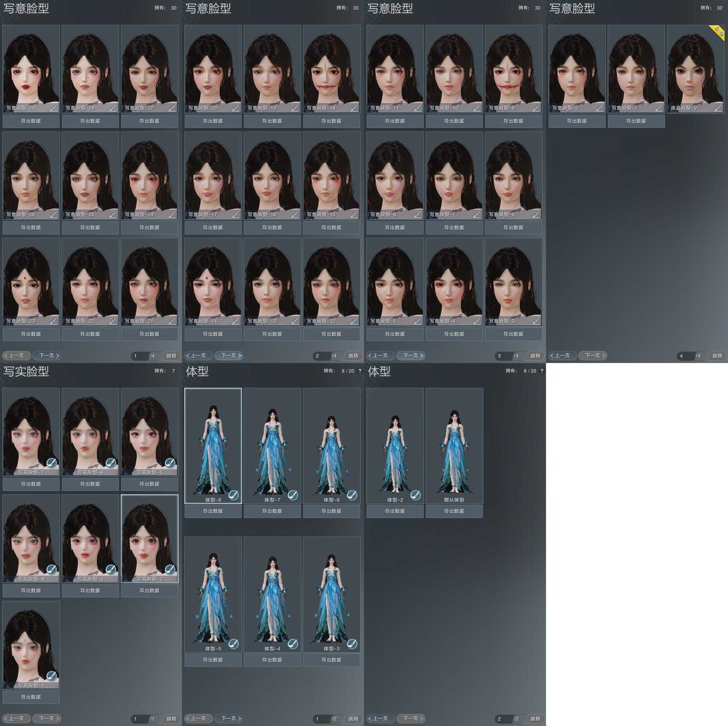The width and height of the screenshot is (728, 726).
Task: Click the brush edit icon on 写实脸型-7
Action: coord(52,463)
